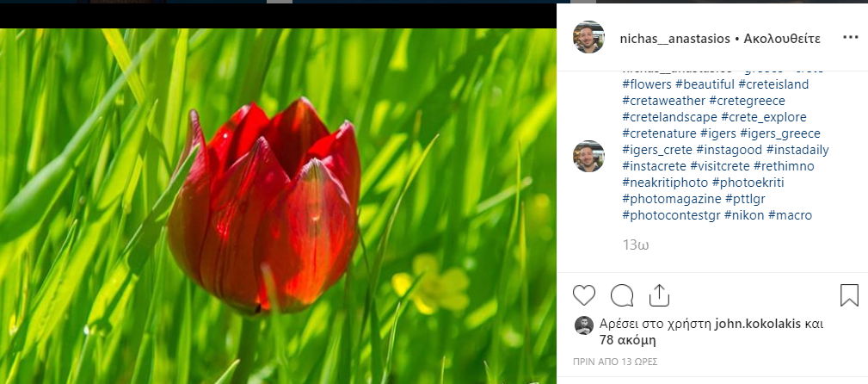Open the nichas__anastasios header profile picture
The width and height of the screenshot is (868, 384).
588,38
